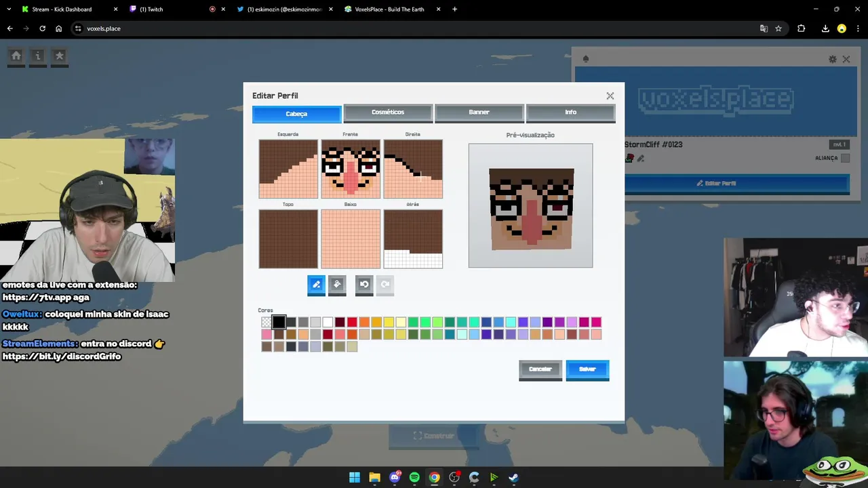Switch to the eskimozin Twitter tab
The image size is (868, 488).
pos(285,9)
